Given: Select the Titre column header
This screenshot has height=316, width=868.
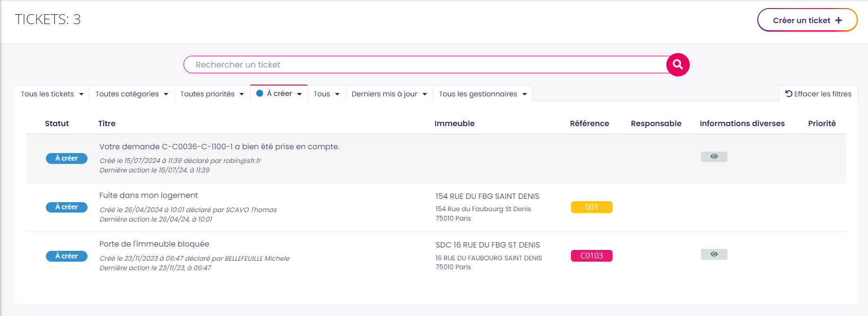Looking at the screenshot, I should pos(107,124).
